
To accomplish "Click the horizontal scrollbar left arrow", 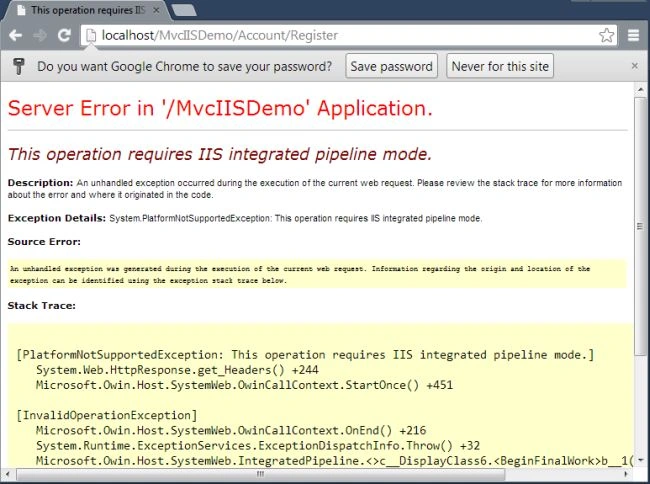I will point(8,474).
